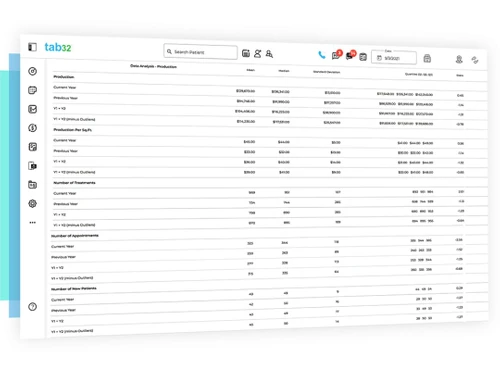The width and height of the screenshot is (500, 375).
Task: Open the patient lookup icon with magnifier
Action: pyautogui.click(x=269, y=54)
